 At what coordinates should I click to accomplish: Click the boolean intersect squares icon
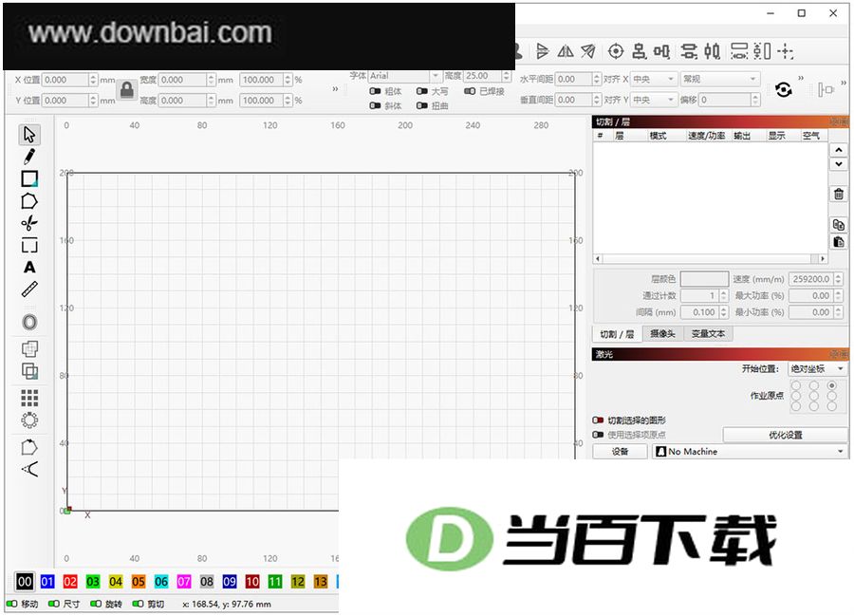[29, 371]
